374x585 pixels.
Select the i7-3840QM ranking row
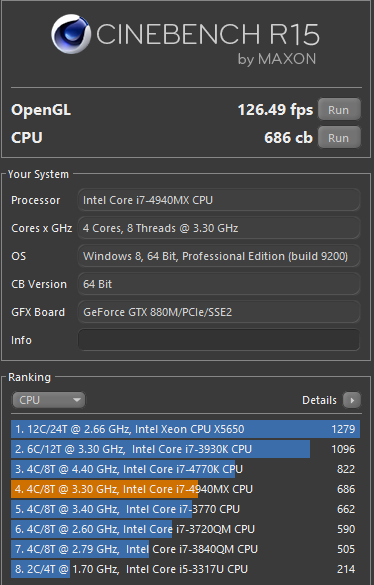186,549
